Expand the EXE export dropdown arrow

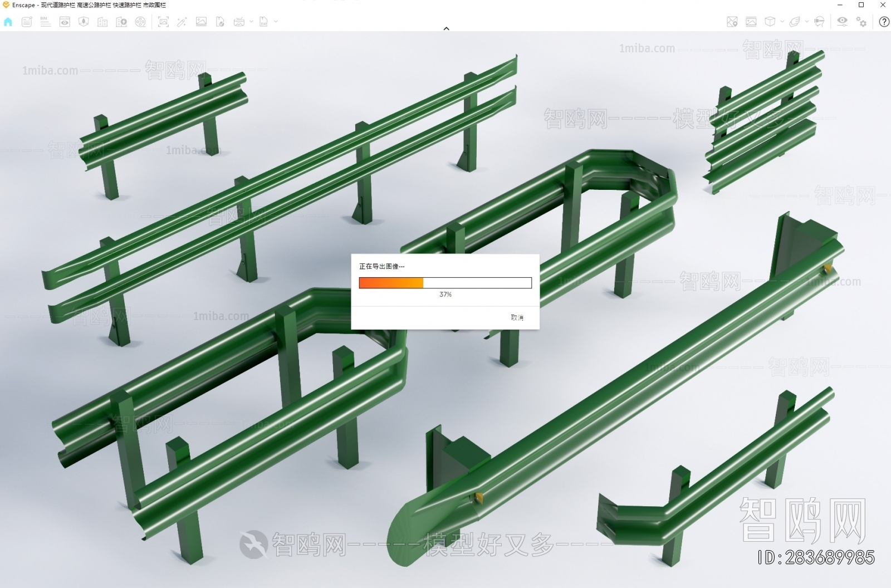(276, 22)
